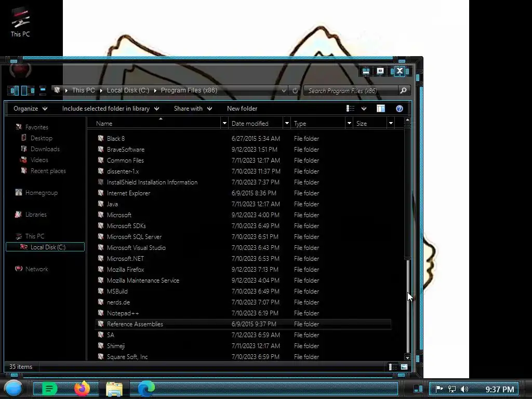Launch the green notes app on taskbar

point(49,389)
